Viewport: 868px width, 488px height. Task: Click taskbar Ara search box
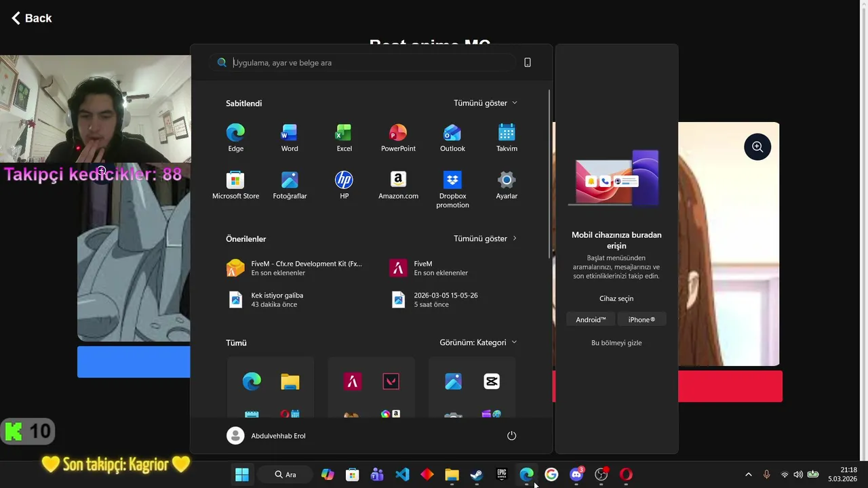(285, 474)
